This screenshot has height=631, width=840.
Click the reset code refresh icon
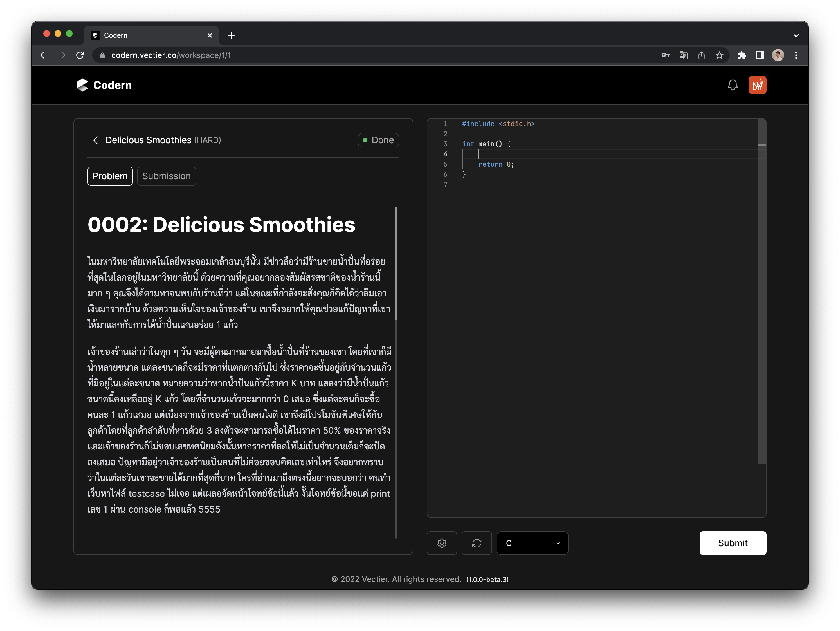tap(477, 543)
